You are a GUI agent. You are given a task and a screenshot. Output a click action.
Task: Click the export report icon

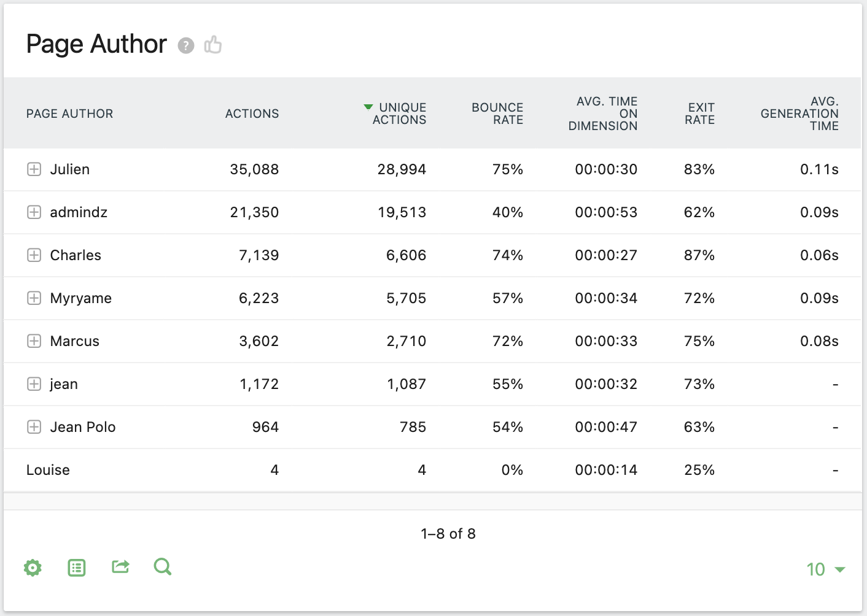click(120, 568)
